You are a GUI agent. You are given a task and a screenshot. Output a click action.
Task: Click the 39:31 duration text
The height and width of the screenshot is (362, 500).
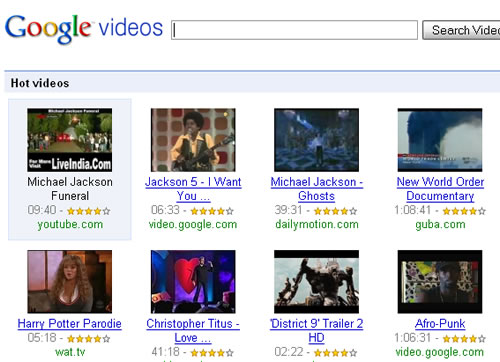(x=288, y=210)
